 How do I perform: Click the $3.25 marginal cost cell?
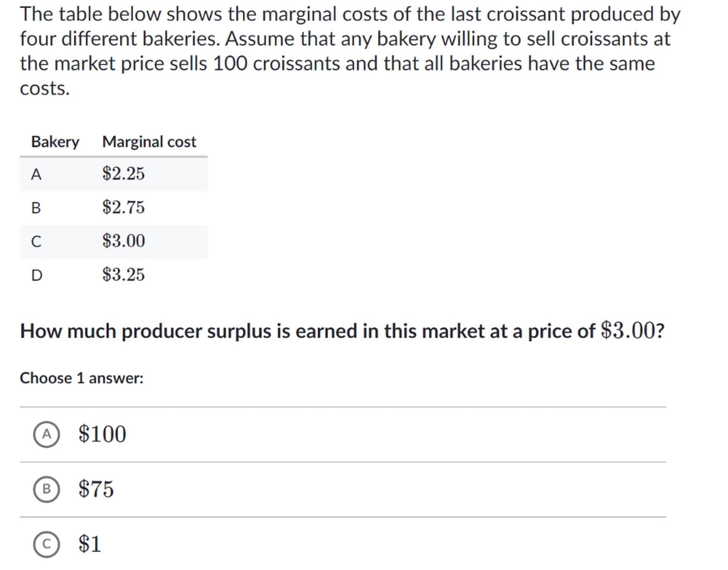coord(123,275)
